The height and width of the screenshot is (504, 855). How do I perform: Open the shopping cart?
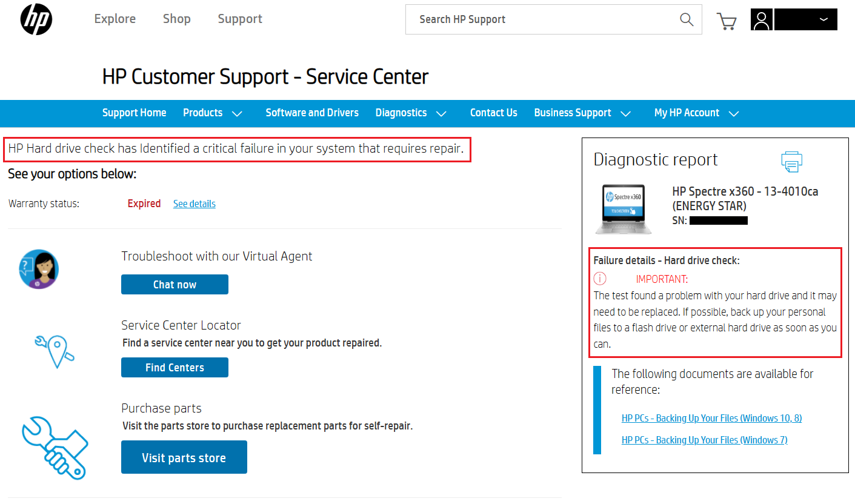tap(727, 21)
